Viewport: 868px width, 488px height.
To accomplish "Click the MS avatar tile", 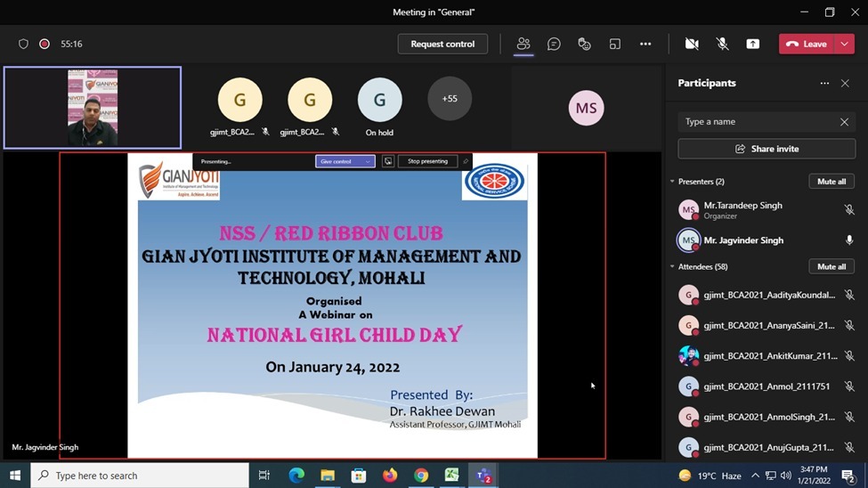I will click(586, 108).
